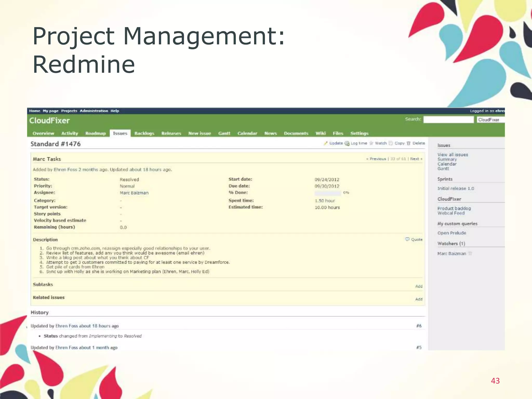Open the Open Prelude custom query
Screen dimensions: 532x399
coord(452,233)
